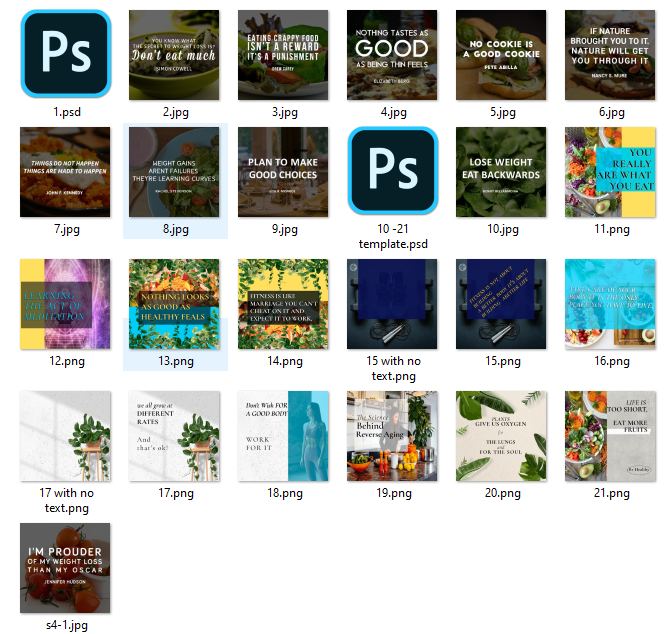Select the s4-1.jpg tomato quote image
Image resolution: width=667 pixels, height=634 pixels.
click(65, 568)
